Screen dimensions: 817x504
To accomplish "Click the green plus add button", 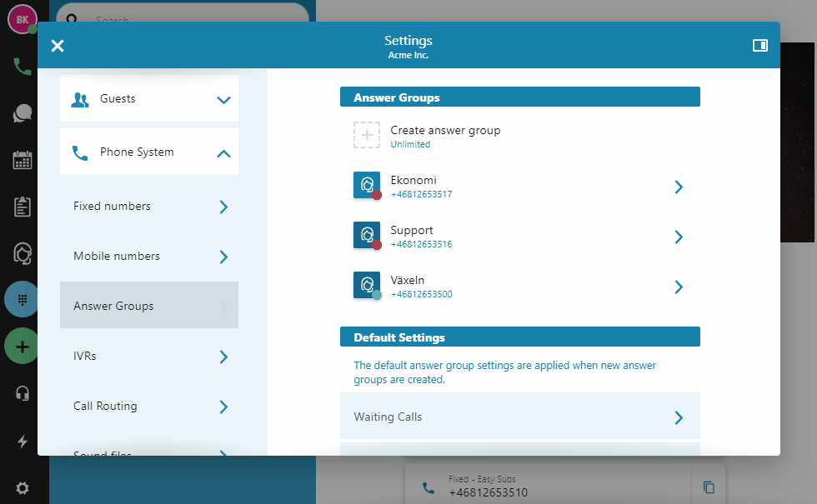I will (22, 347).
